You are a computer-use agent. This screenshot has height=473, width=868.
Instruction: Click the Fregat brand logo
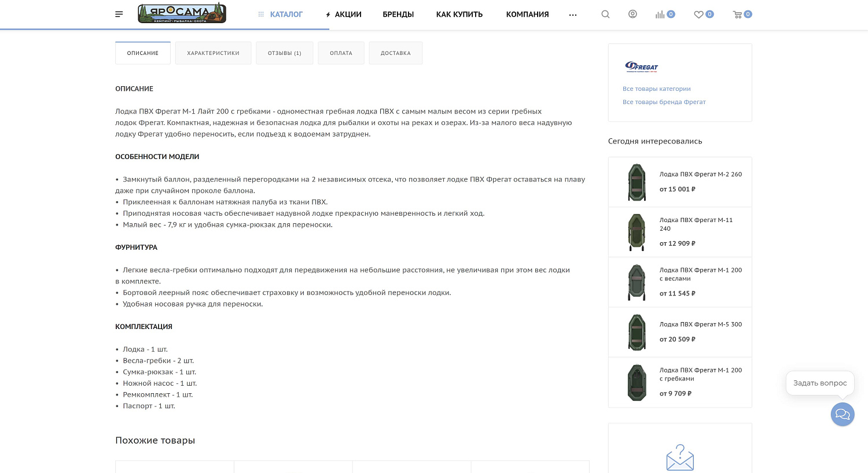642,67
